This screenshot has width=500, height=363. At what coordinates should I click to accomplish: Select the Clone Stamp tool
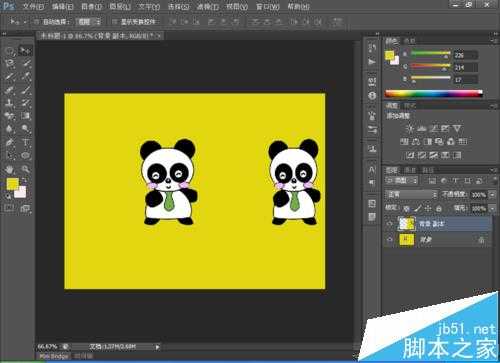(x=10, y=103)
